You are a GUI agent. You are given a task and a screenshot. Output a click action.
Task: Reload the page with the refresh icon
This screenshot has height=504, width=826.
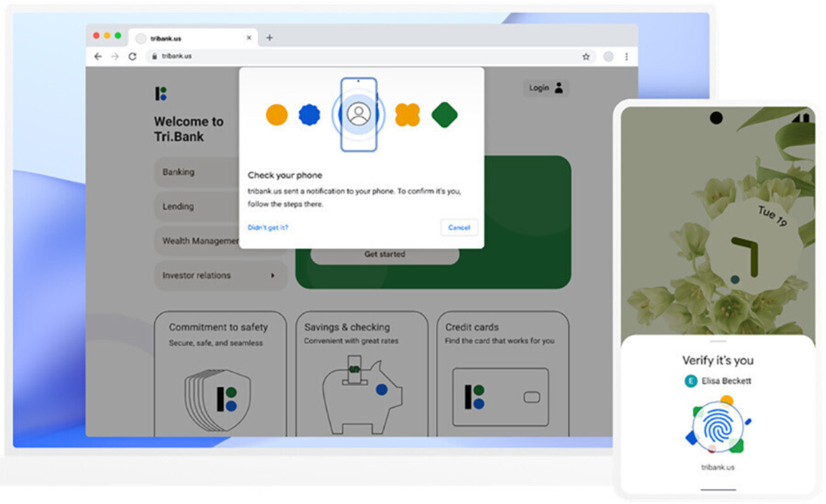pos(132,56)
